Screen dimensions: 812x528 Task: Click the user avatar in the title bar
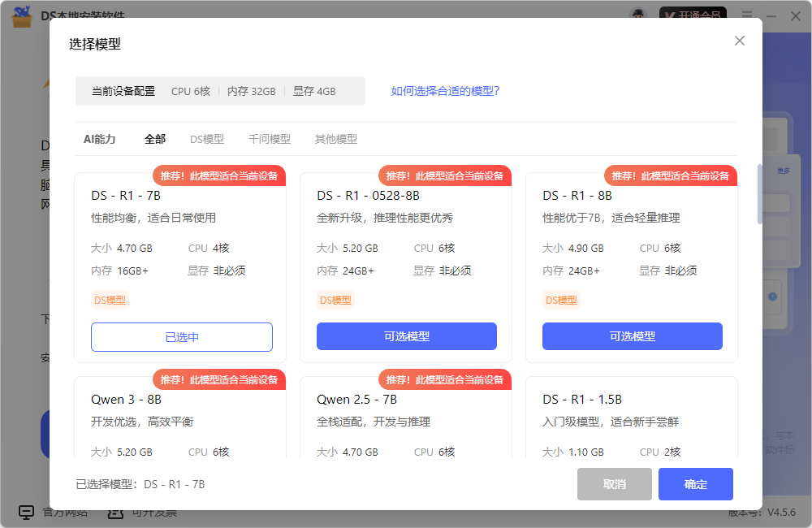click(x=638, y=15)
